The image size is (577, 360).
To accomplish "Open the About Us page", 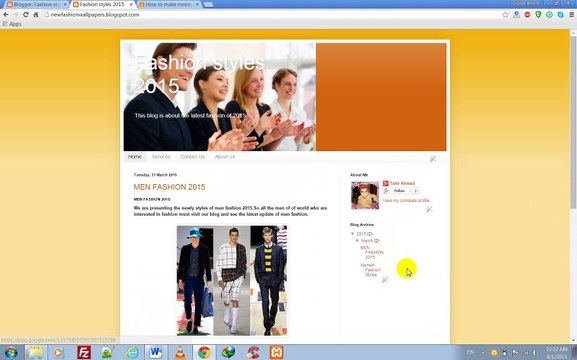I will [224, 157].
